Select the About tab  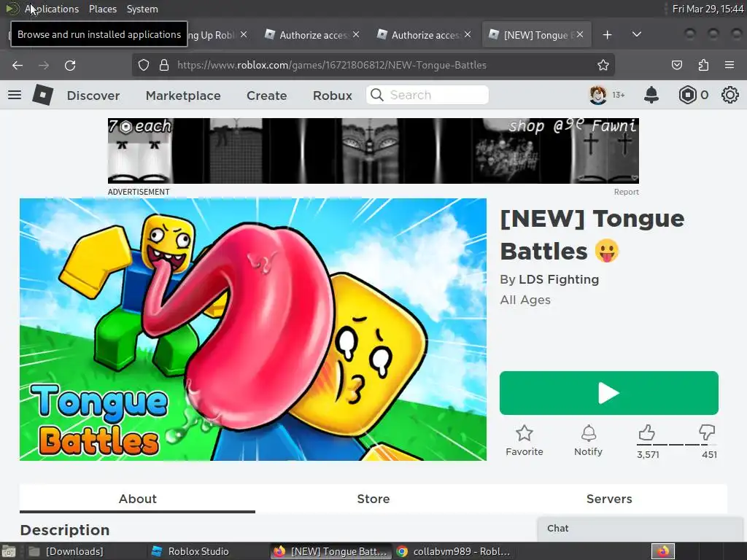pyautogui.click(x=138, y=499)
